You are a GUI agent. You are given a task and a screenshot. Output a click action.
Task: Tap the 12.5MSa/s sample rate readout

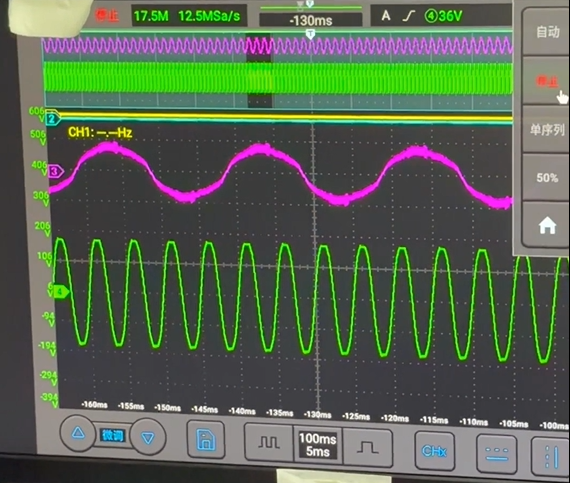click(209, 16)
